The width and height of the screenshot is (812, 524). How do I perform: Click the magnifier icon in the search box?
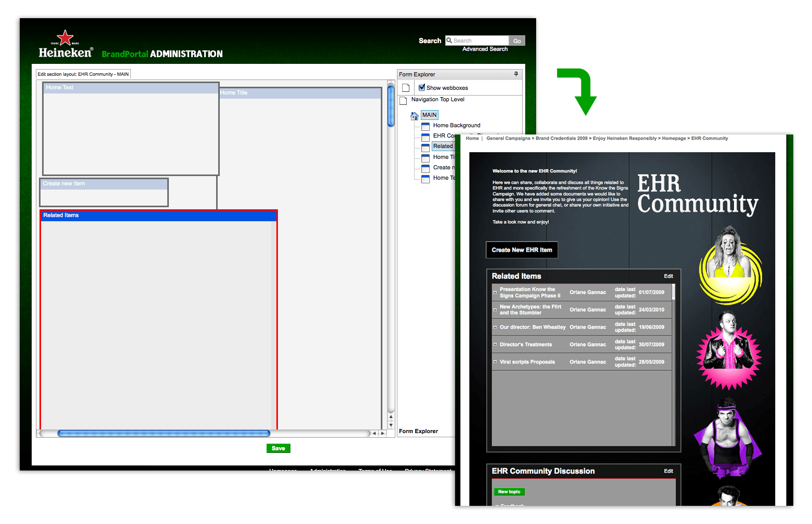450,40
